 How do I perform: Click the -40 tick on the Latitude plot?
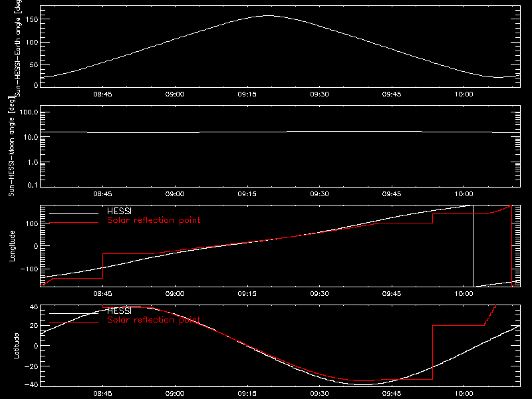[32, 385]
